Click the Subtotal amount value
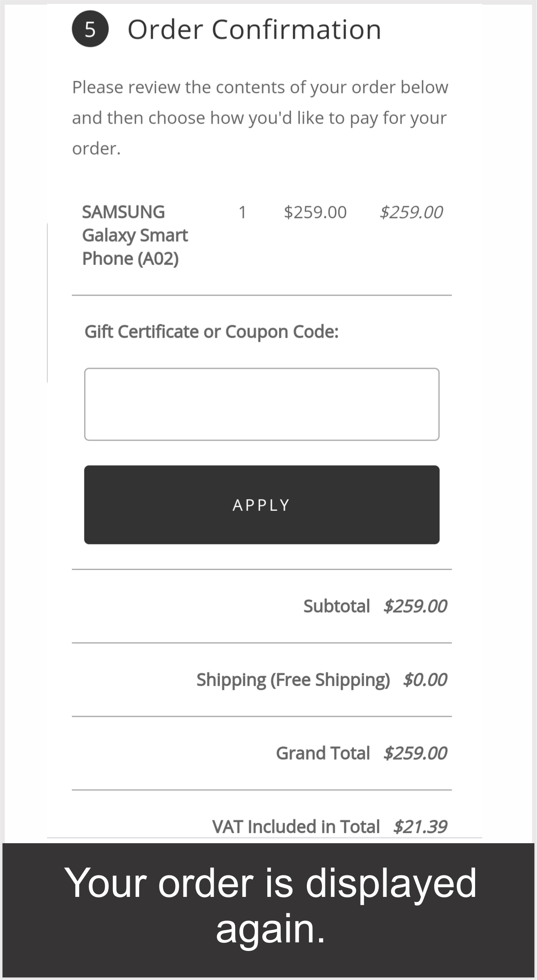537x980 pixels. pyautogui.click(x=415, y=606)
